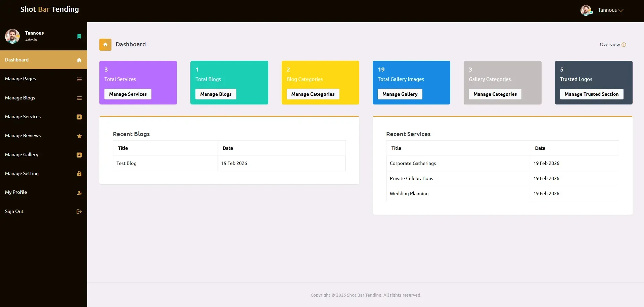Click the lock icon next to Manage Setting
This screenshot has width=644, height=307.
pos(79,174)
